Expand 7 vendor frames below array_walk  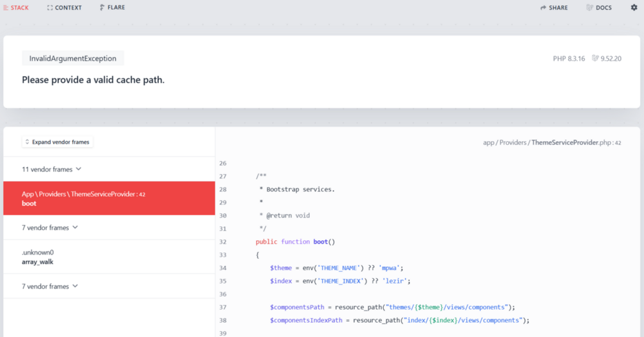tap(50, 286)
